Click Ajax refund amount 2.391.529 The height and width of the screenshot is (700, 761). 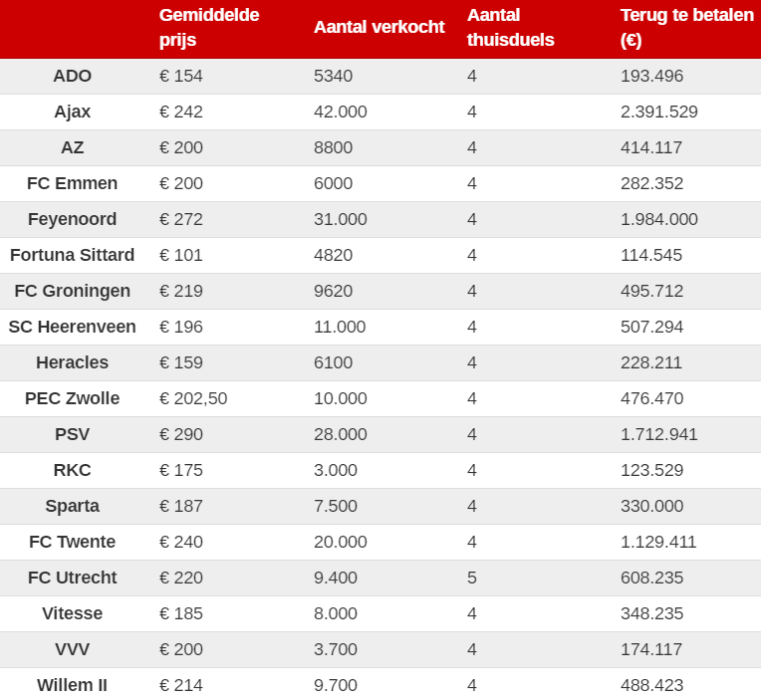click(x=659, y=113)
